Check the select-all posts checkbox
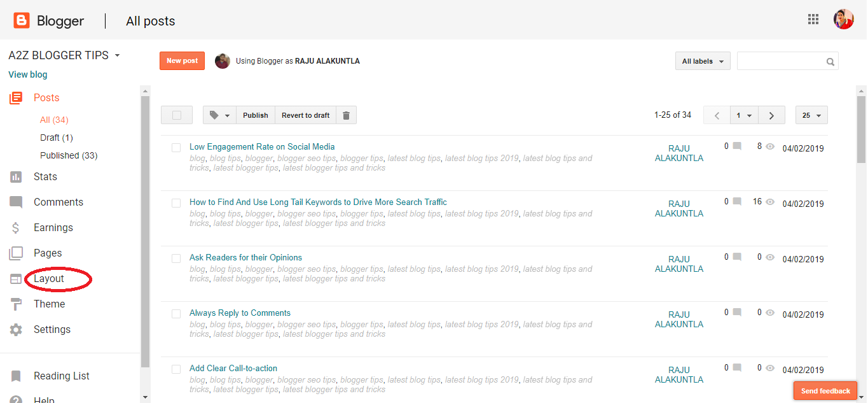The width and height of the screenshot is (868, 403). [177, 115]
